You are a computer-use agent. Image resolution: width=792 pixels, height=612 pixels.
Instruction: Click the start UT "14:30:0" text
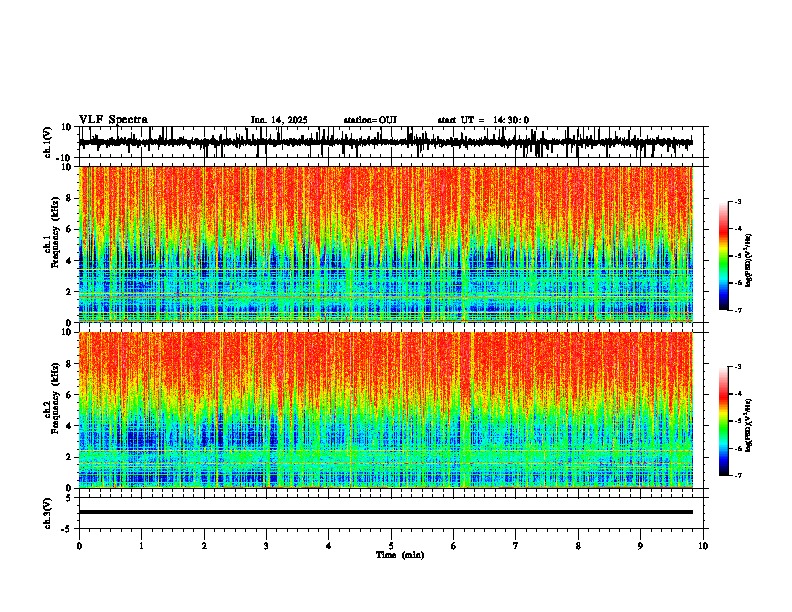pos(511,120)
